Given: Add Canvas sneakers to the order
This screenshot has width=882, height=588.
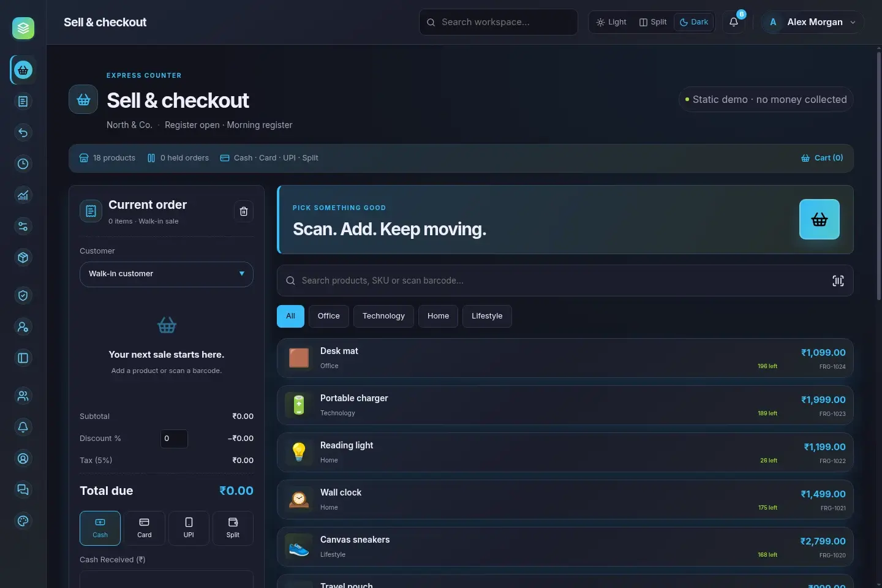Looking at the screenshot, I should (565, 547).
